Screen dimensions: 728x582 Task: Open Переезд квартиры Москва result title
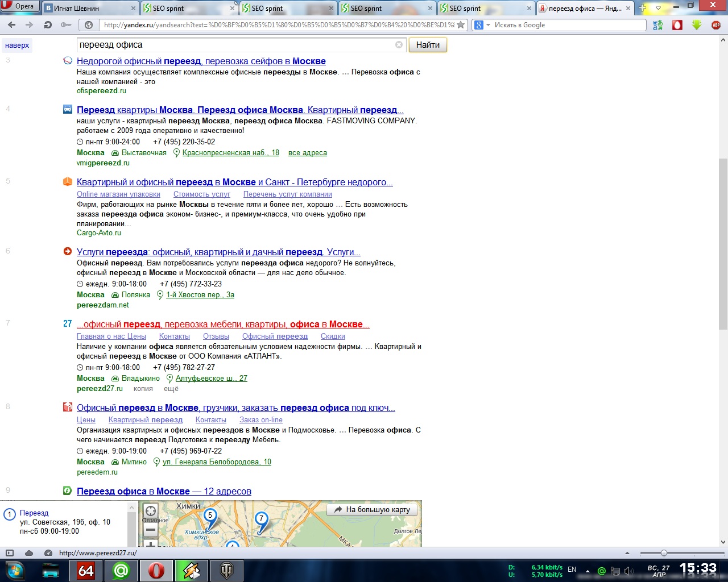(x=240, y=110)
